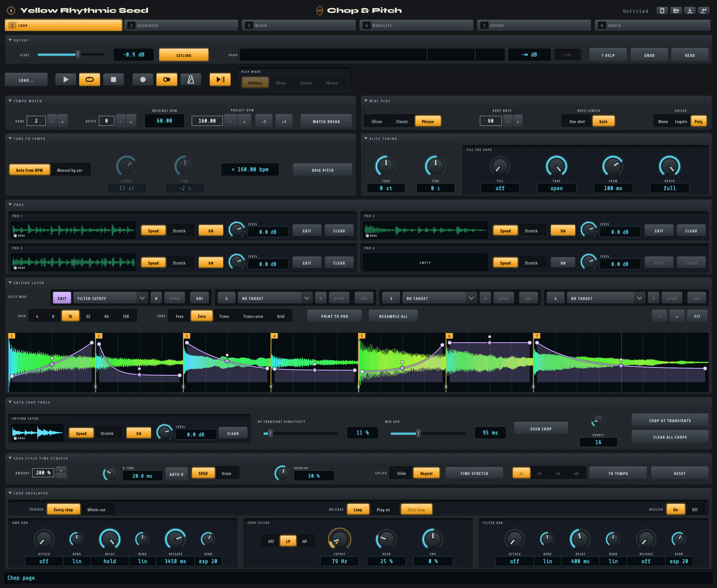Toggle the loop playback button
Viewport: 717px width, 588px height.
pyautogui.click(x=90, y=79)
